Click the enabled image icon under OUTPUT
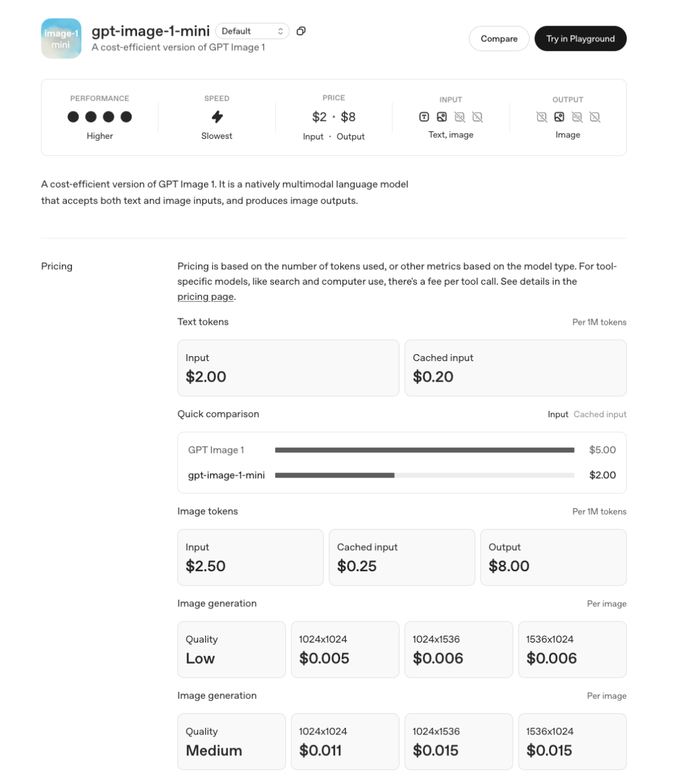This screenshot has height=784, width=688. (x=559, y=117)
